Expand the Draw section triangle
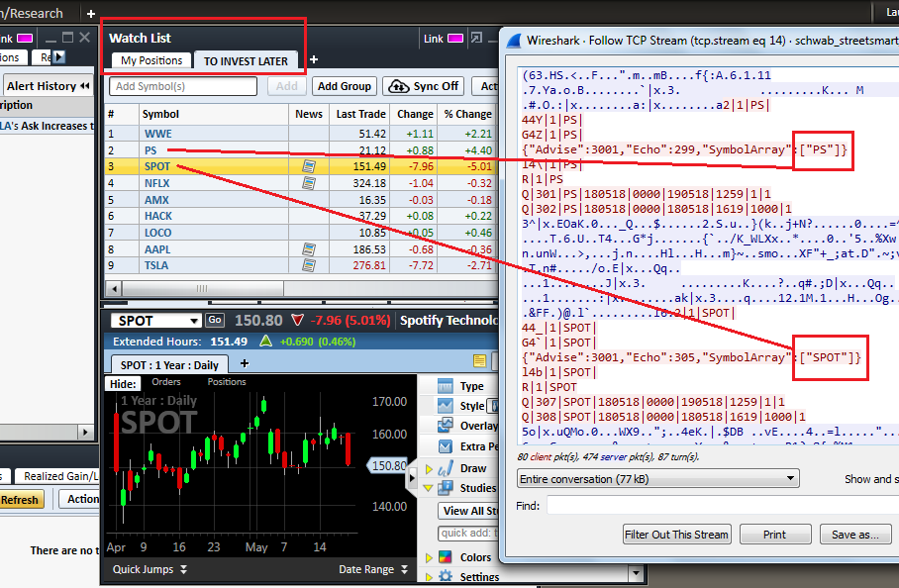 (429, 469)
